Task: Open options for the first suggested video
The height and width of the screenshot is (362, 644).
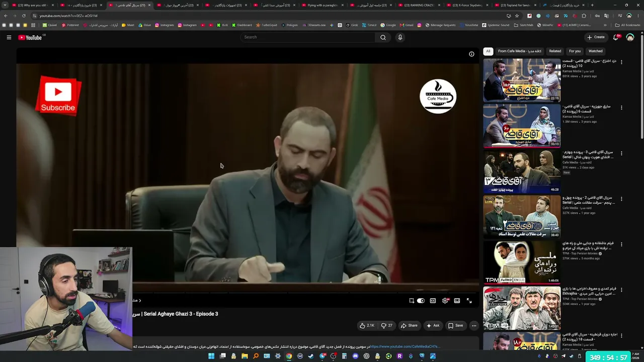Action: point(621,62)
